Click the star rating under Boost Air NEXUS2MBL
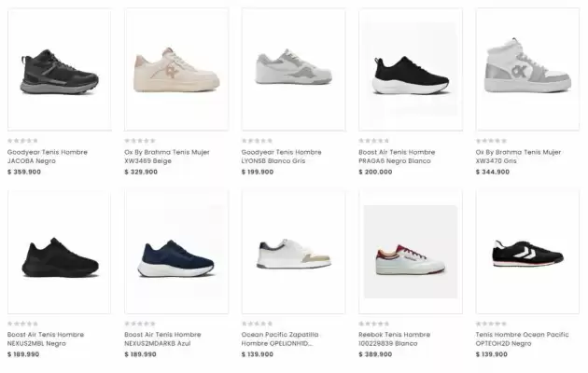The image size is (588, 373). click(22, 324)
